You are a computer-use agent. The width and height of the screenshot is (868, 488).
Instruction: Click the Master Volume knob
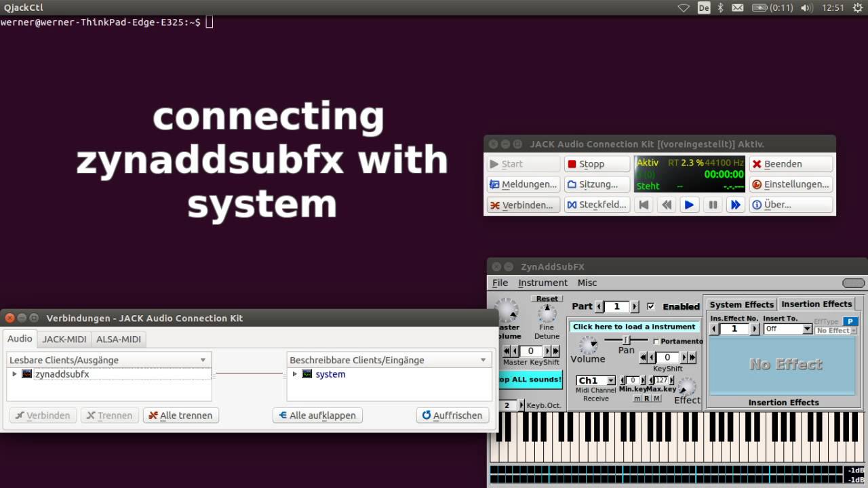tap(506, 310)
